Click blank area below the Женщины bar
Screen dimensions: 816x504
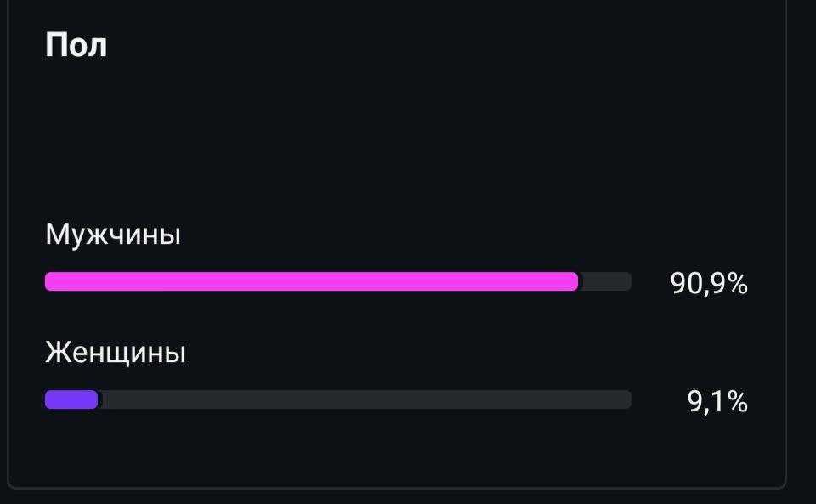tap(340, 446)
